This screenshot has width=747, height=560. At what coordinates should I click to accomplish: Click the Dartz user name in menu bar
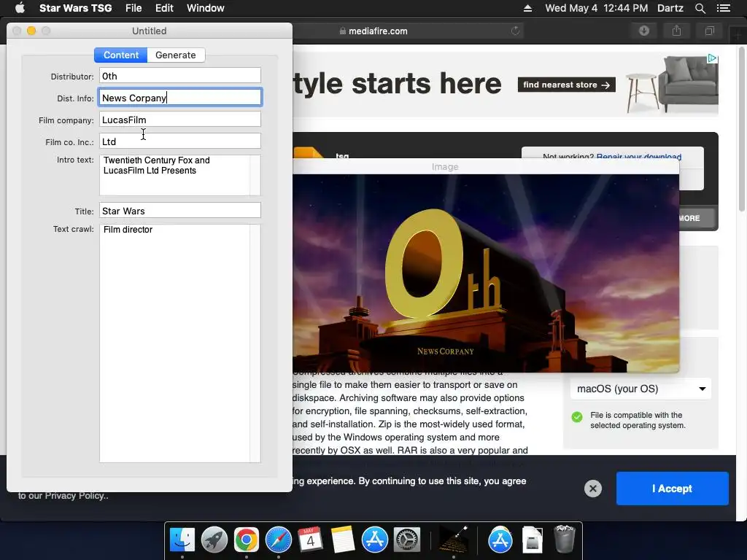pyautogui.click(x=670, y=8)
